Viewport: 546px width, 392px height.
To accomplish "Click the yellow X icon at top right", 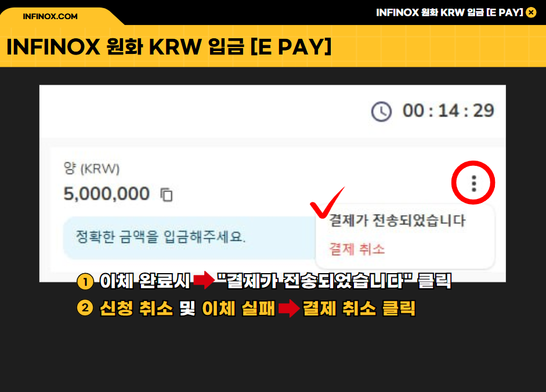I will click(x=531, y=13).
